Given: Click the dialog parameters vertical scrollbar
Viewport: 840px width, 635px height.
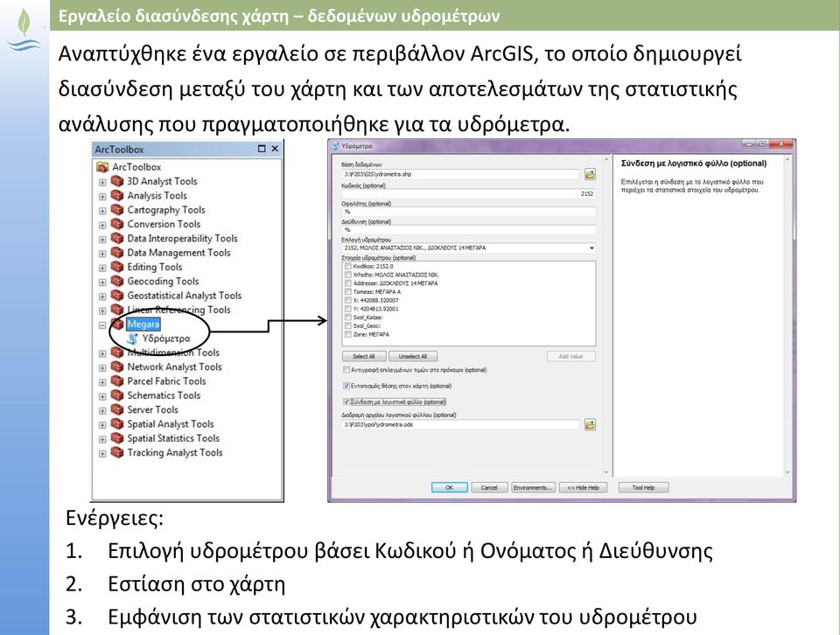Looking at the screenshot, I should (x=606, y=316).
